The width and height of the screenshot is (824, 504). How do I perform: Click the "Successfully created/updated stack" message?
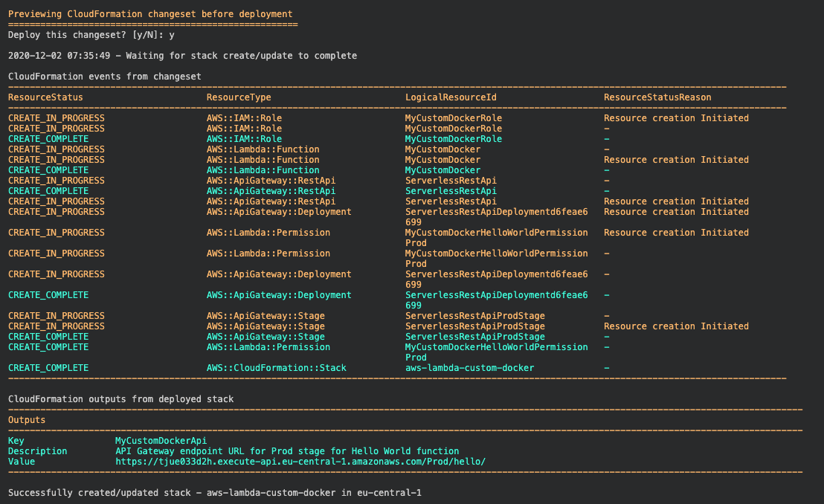(x=214, y=493)
